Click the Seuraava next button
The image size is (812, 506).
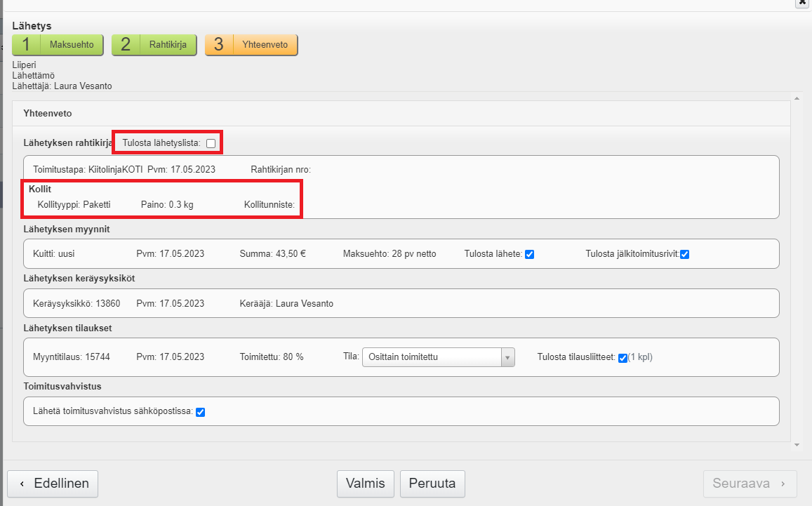[x=750, y=484]
